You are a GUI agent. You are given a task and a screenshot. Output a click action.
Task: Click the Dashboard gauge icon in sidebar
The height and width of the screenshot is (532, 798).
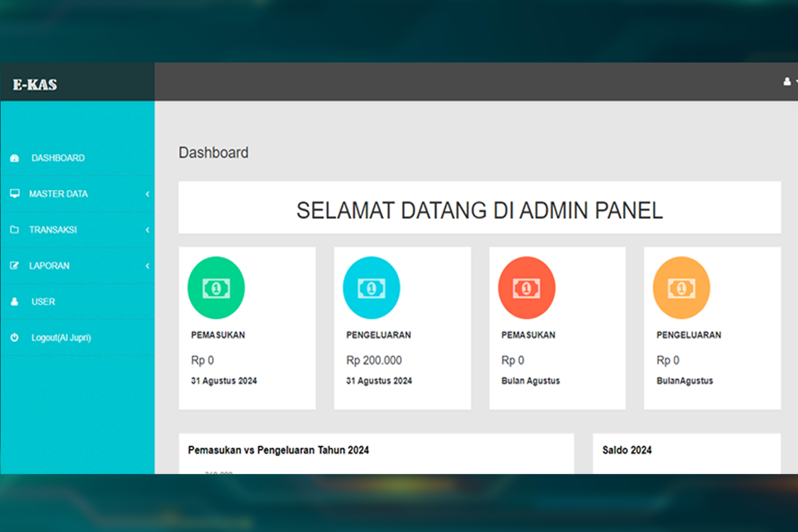[15, 158]
